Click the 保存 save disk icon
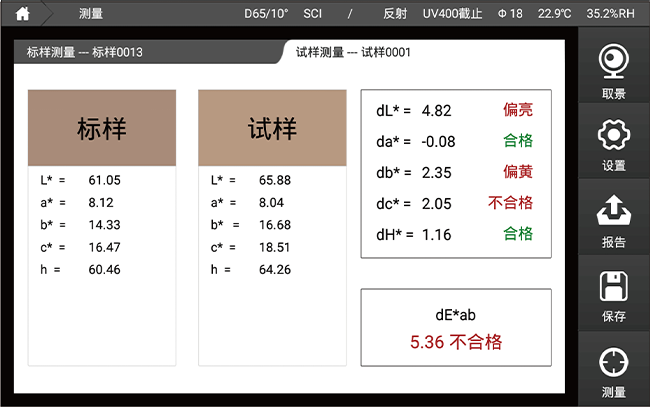650x407 pixels. [613, 294]
